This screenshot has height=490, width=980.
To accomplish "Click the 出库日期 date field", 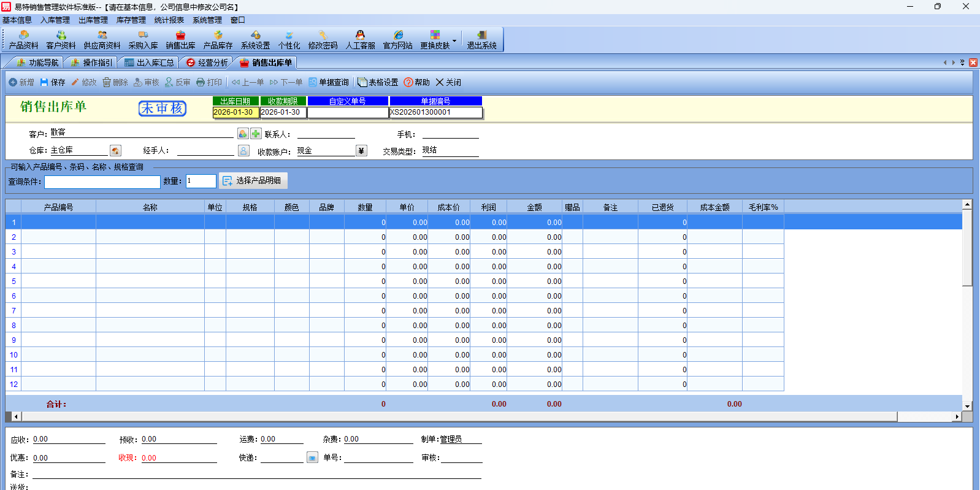I will point(235,112).
